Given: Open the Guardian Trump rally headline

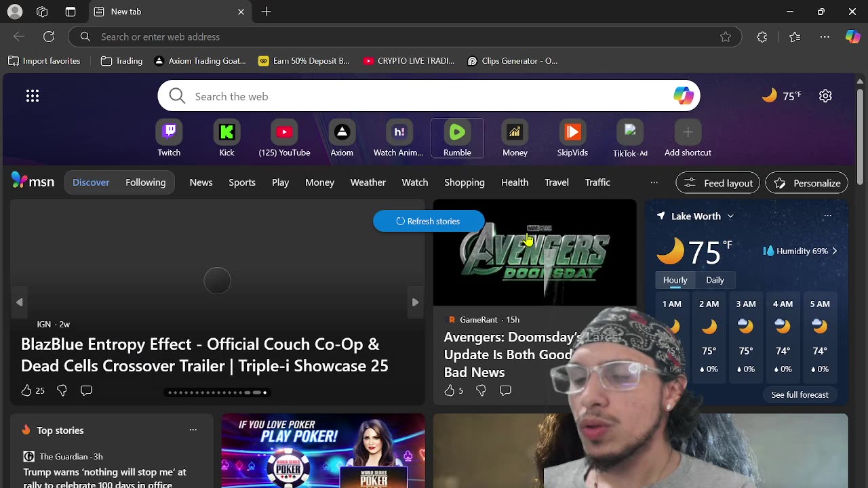Looking at the screenshot, I should coord(105,478).
